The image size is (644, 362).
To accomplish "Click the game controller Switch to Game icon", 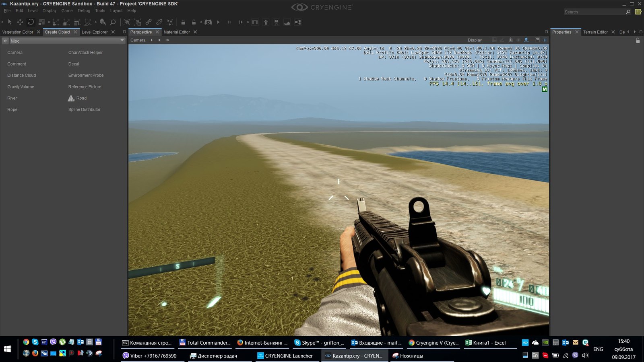I will tap(208, 22).
